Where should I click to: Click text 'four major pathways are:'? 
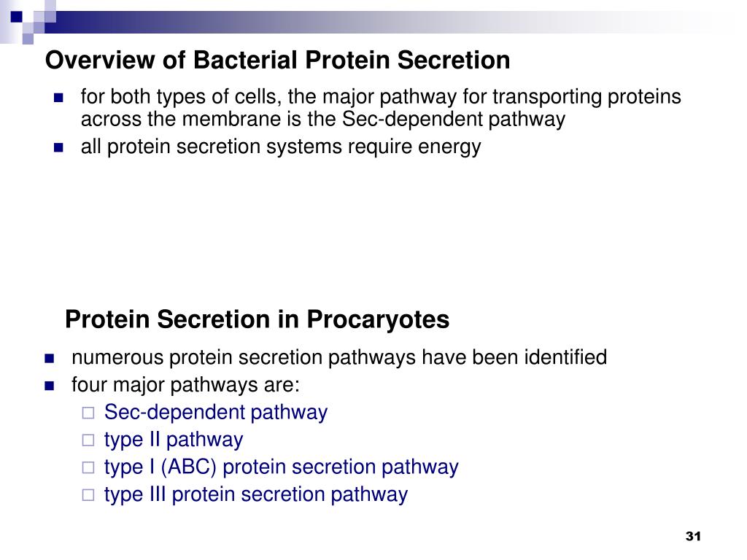point(185,385)
